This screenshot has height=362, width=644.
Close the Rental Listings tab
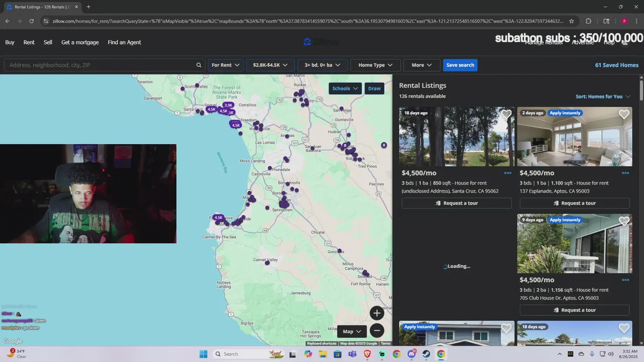pyautogui.click(x=76, y=7)
